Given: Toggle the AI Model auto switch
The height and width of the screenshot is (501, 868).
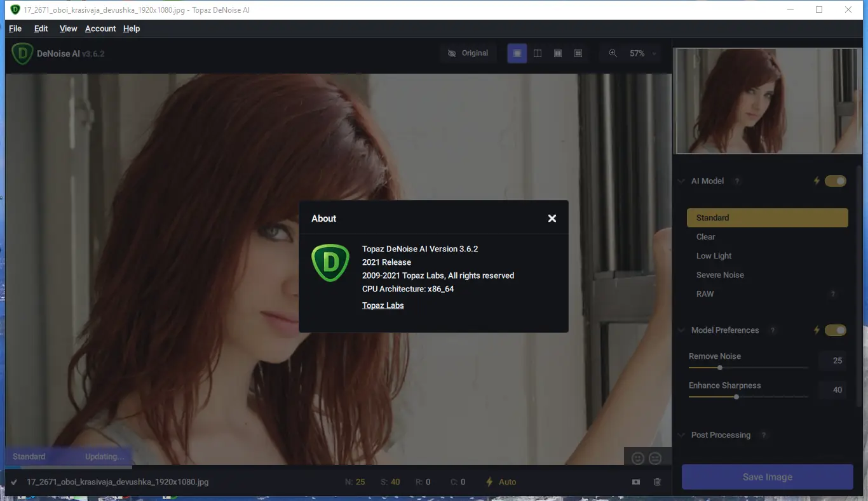Looking at the screenshot, I should [835, 181].
